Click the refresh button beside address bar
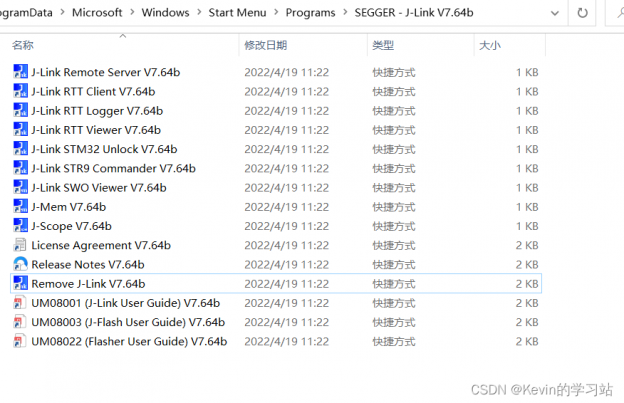The height and width of the screenshot is (403, 624). coord(582,13)
